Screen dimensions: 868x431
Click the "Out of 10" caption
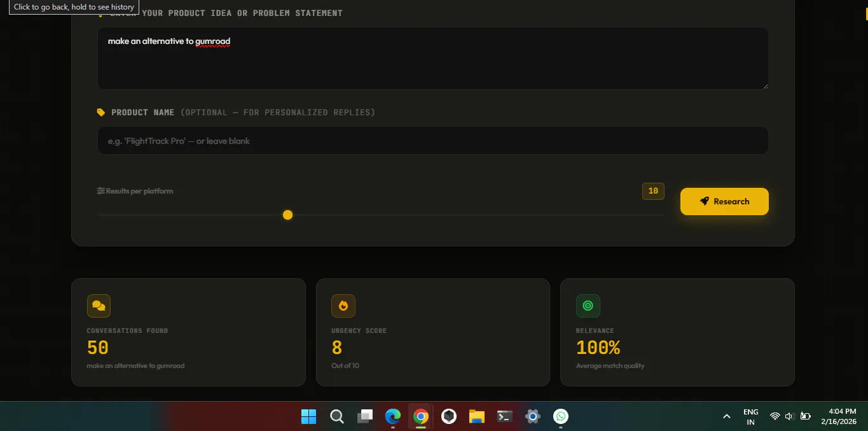[x=345, y=365]
